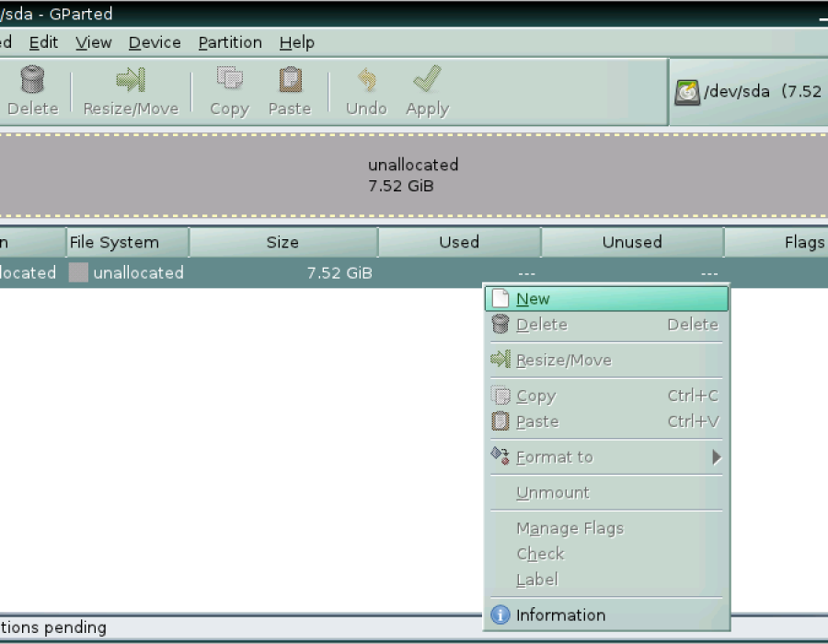Screen dimensions: 828x644
Task: Click the Paste clipboard toolbar icon
Action: pos(290,80)
